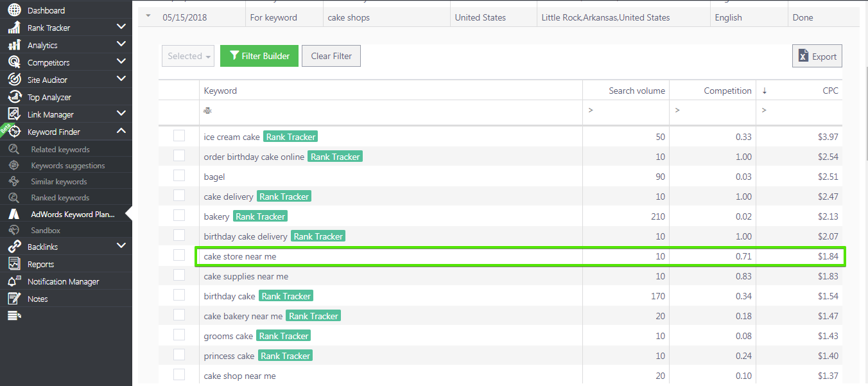Select the bagel row checkbox
868x386 pixels.
click(179, 175)
